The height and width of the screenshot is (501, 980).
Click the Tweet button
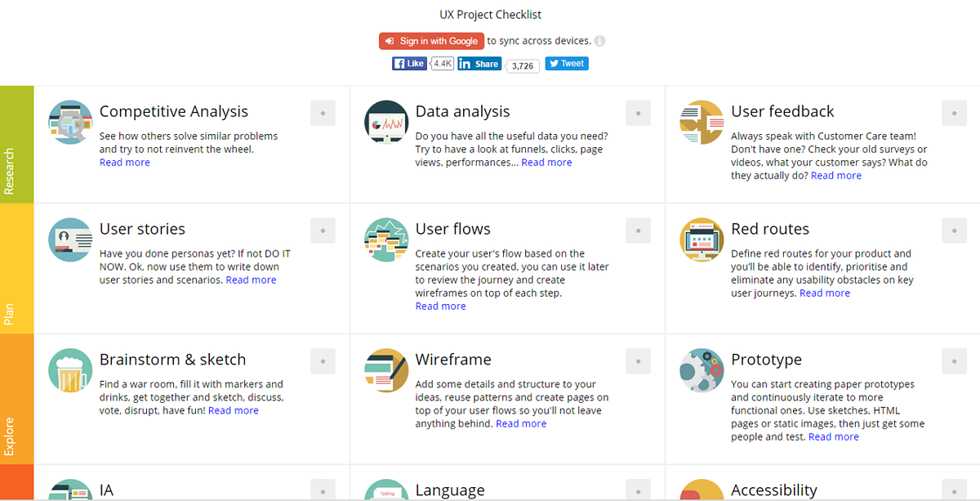pos(566,63)
